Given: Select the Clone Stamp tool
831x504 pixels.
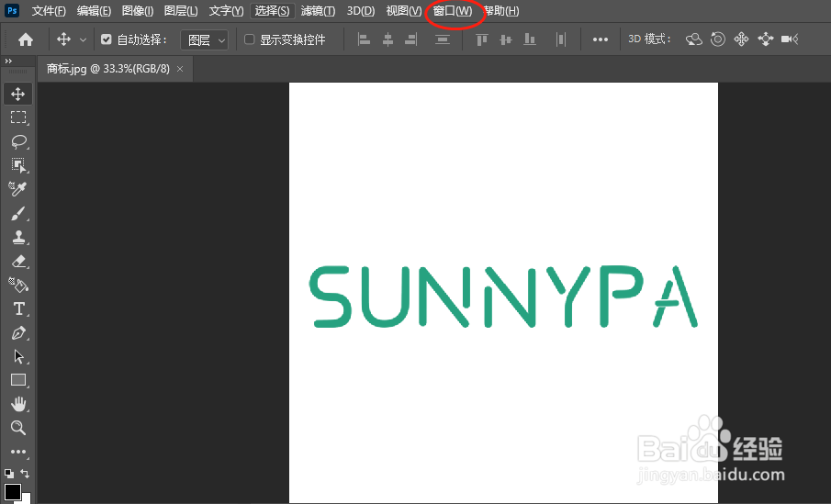Looking at the screenshot, I should point(18,237).
